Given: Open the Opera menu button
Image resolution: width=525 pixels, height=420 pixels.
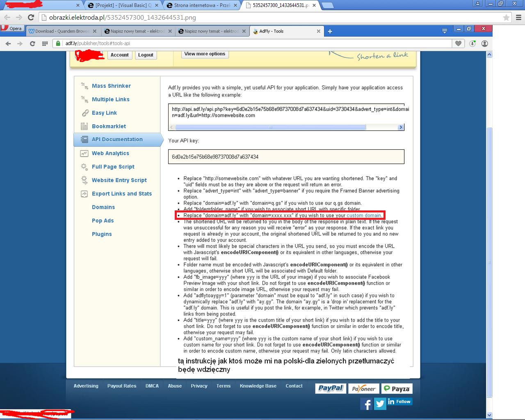Looking at the screenshot, I should point(11,28).
